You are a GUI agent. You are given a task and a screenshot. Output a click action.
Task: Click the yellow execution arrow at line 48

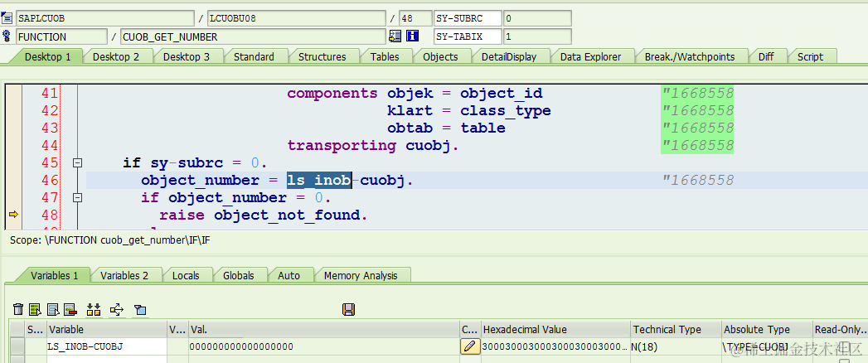coord(13,214)
